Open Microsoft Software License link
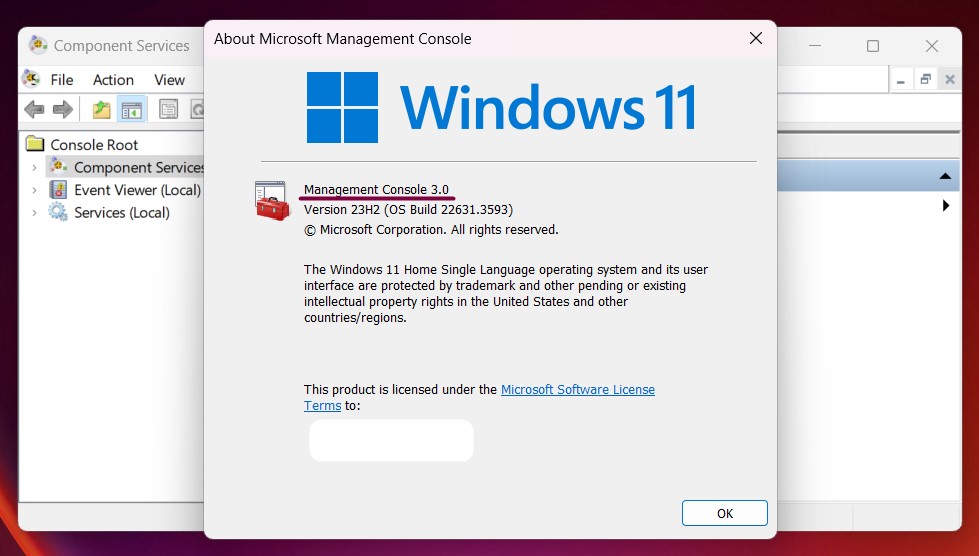 tap(578, 389)
